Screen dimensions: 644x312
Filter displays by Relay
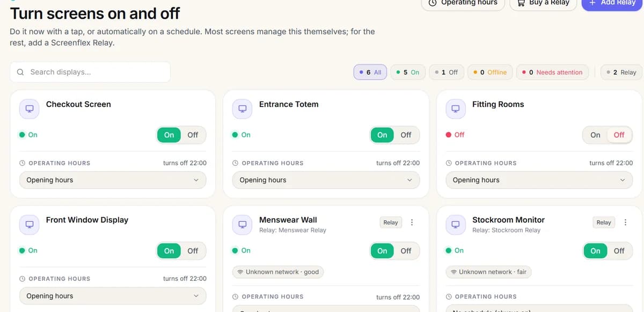tap(621, 72)
